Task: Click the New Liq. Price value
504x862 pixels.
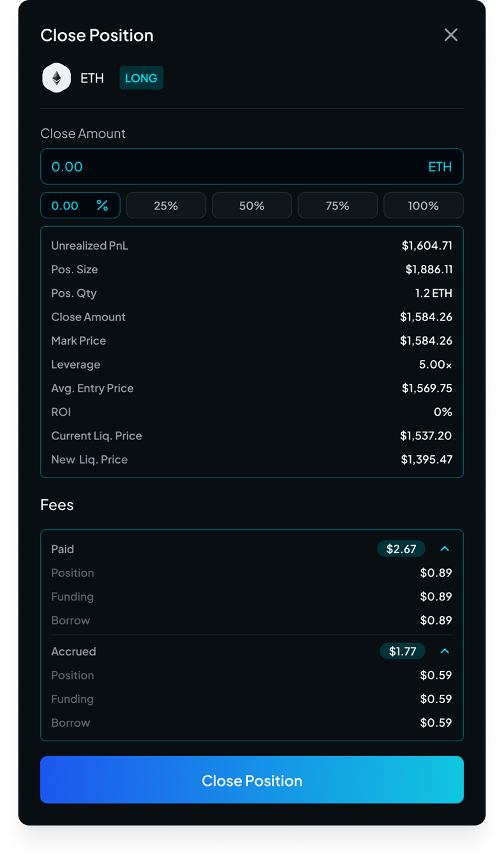Action: (427, 460)
